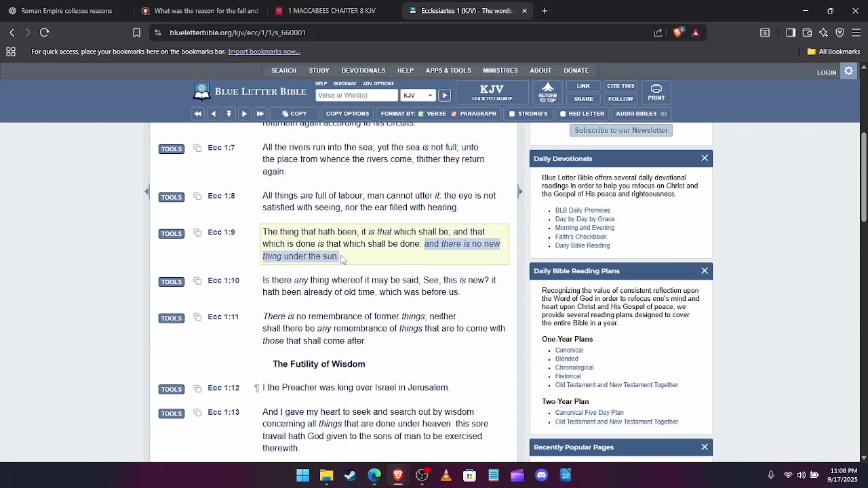
Task: Open the Brave VPN shield icon
Action: pos(840,33)
